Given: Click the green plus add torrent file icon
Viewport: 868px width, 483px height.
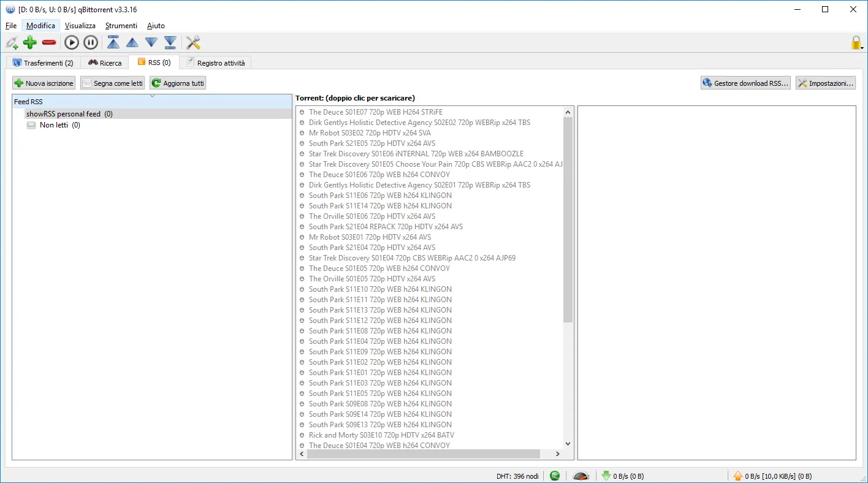Looking at the screenshot, I should click(x=30, y=42).
